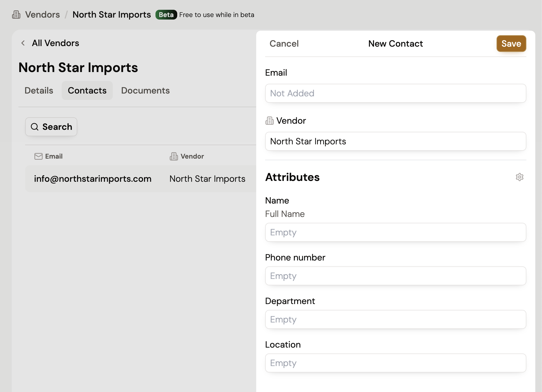Focus the Department input field

click(x=395, y=319)
